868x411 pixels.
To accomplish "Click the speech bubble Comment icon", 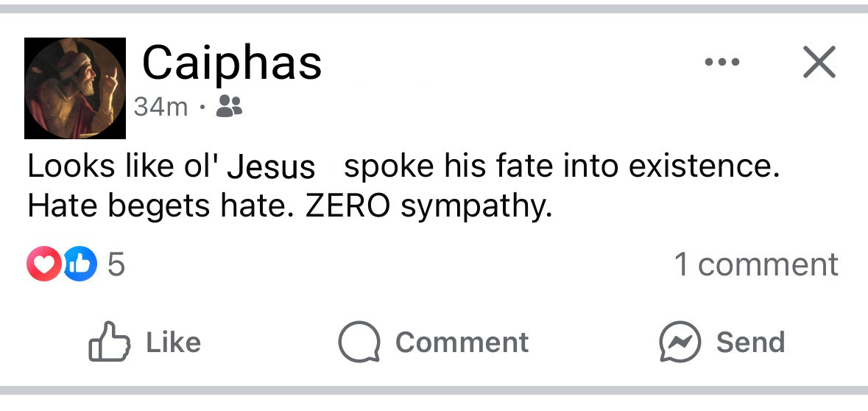I will (x=359, y=342).
